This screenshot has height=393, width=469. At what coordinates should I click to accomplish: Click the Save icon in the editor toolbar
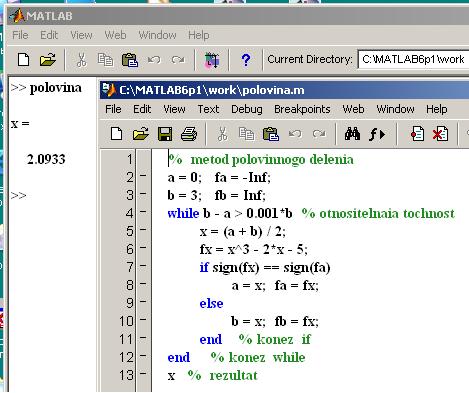click(x=165, y=134)
